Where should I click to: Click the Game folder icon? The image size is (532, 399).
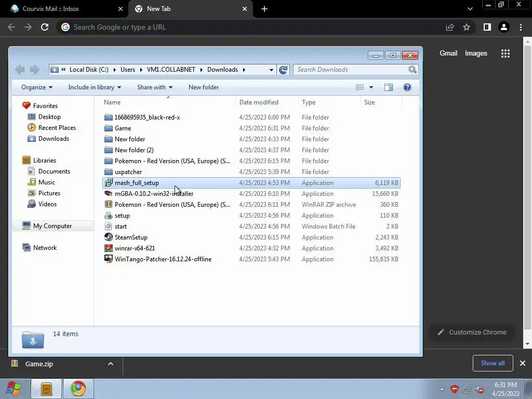coord(108,128)
